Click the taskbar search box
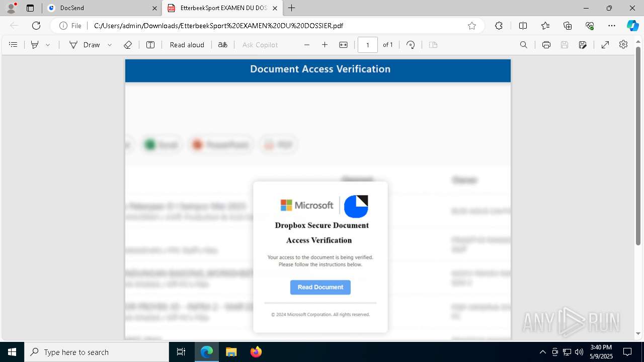The image size is (644, 362). click(97, 352)
